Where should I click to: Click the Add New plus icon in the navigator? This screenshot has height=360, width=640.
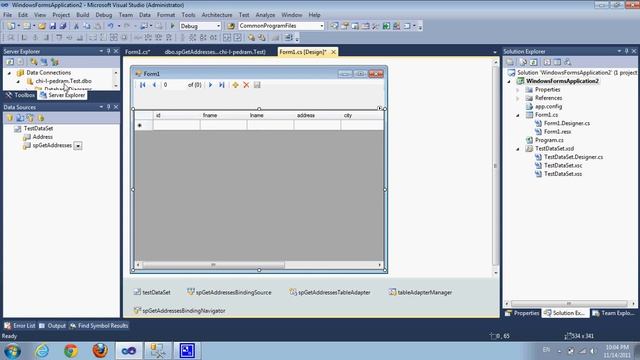click(x=235, y=85)
